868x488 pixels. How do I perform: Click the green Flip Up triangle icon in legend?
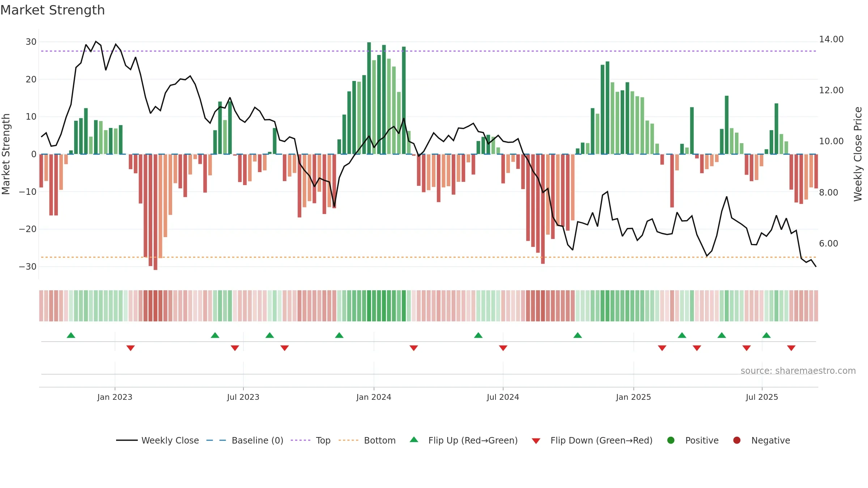coord(414,440)
